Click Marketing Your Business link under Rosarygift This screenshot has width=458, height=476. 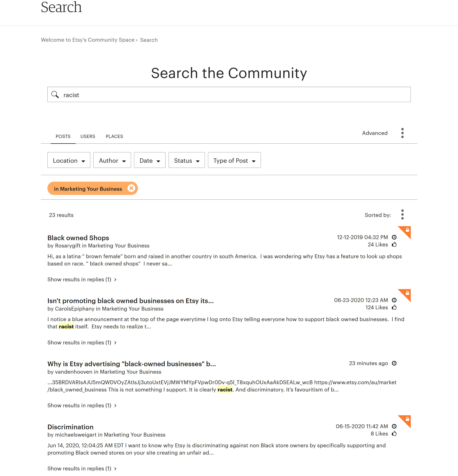[x=119, y=246]
